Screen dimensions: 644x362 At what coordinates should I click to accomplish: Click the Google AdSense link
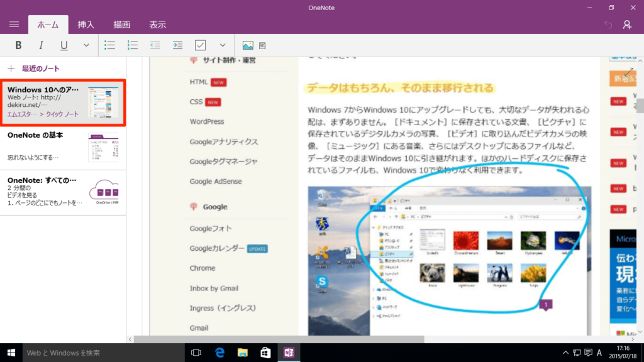[216, 182]
